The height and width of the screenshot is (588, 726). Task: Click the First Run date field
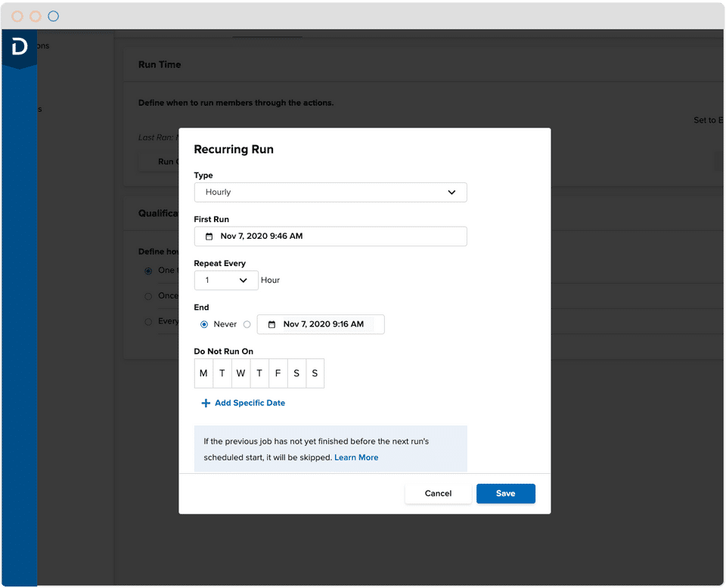pos(330,236)
